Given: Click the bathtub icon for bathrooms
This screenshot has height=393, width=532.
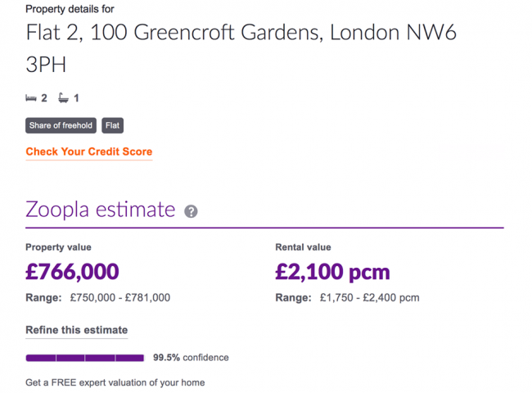Looking at the screenshot, I should click(64, 98).
